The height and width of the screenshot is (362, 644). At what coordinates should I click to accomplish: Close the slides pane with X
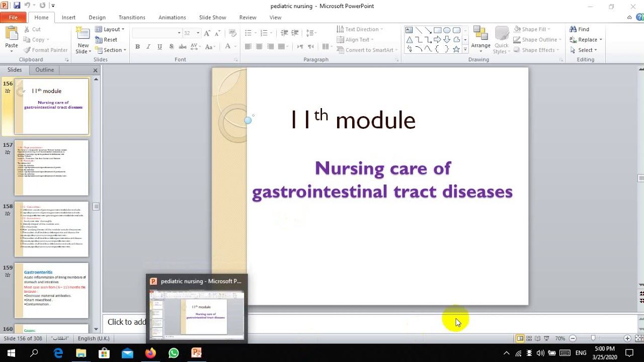[x=95, y=70]
